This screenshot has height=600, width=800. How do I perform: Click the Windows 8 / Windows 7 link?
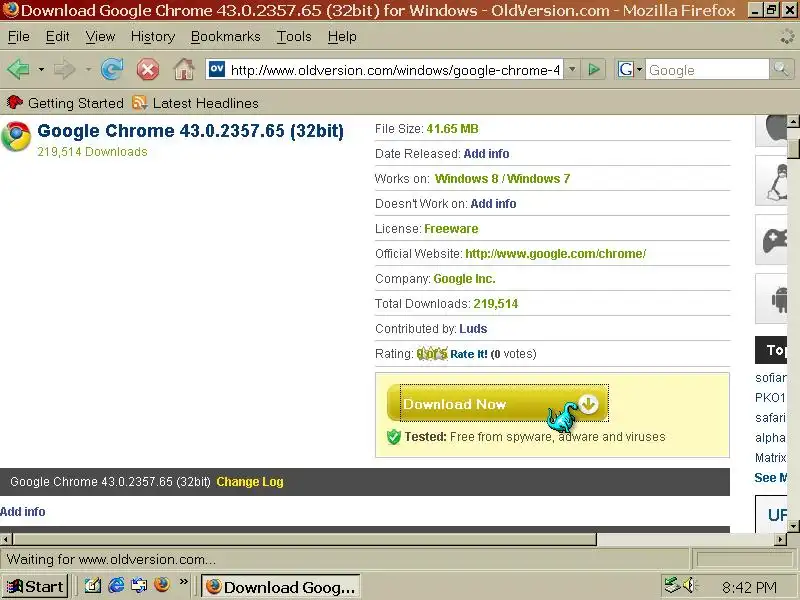503,179
